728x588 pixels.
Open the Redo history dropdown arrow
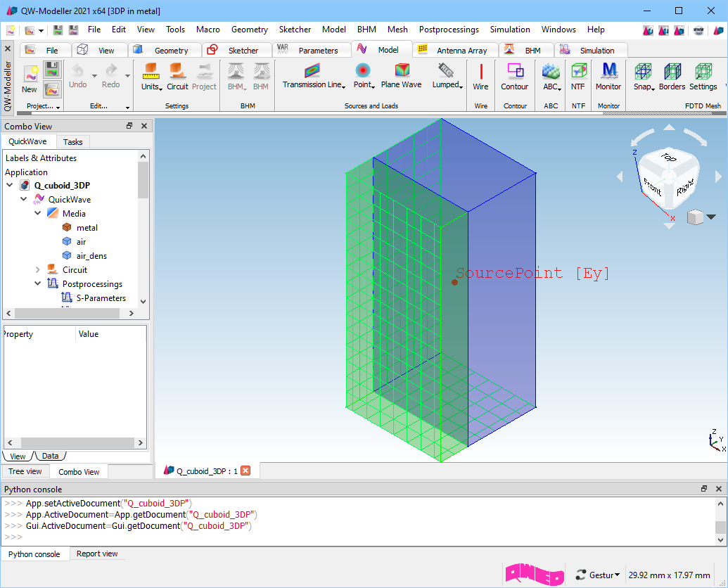pyautogui.click(x=127, y=76)
